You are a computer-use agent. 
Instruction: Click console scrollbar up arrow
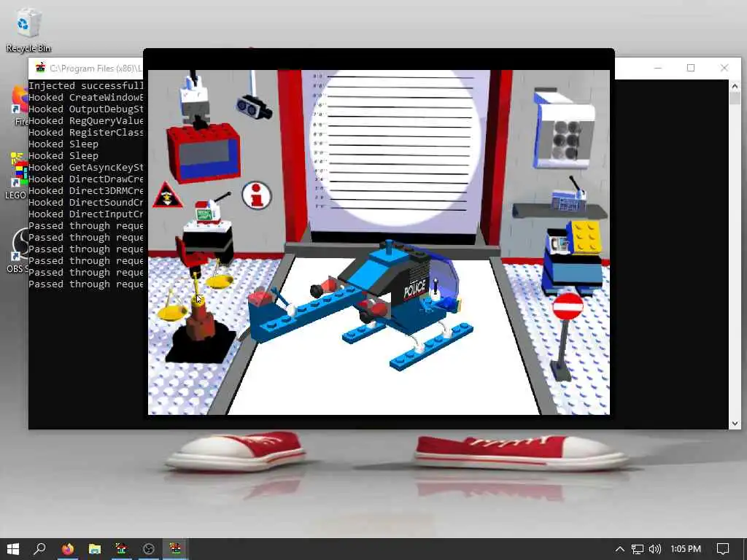tap(735, 86)
